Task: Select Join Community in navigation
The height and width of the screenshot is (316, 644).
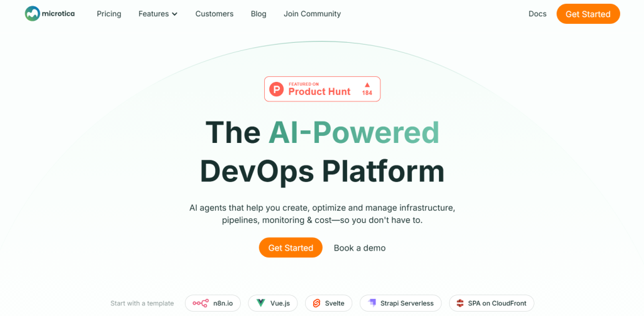Action: [312, 14]
